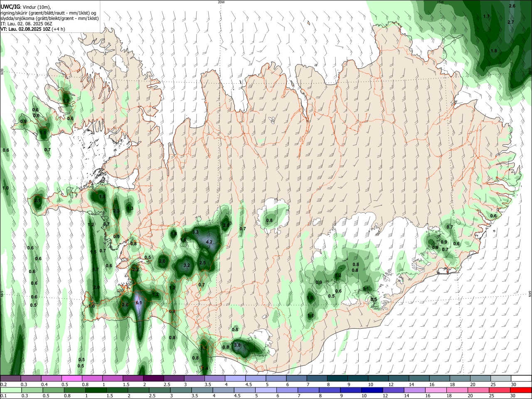Pick the palest green 0.1 rain legend swatch
532x399 pixels.
pos(10,390)
